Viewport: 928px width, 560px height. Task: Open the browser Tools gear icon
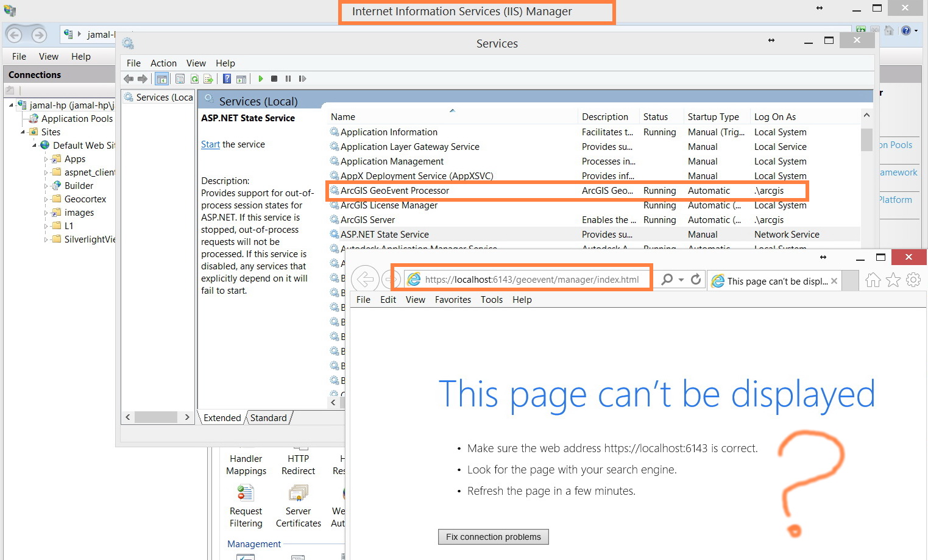913,280
